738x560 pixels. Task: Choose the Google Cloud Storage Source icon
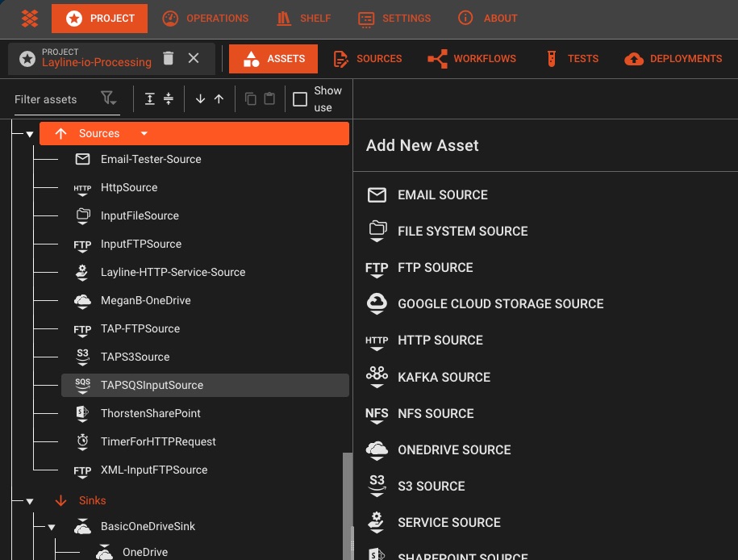[x=377, y=303]
